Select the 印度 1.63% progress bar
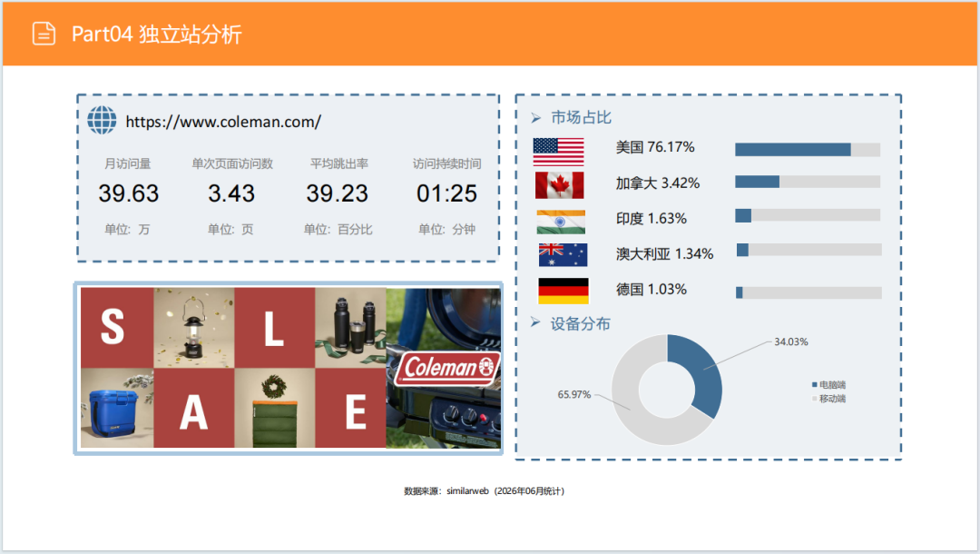This screenshot has height=554, width=980. pos(808,216)
